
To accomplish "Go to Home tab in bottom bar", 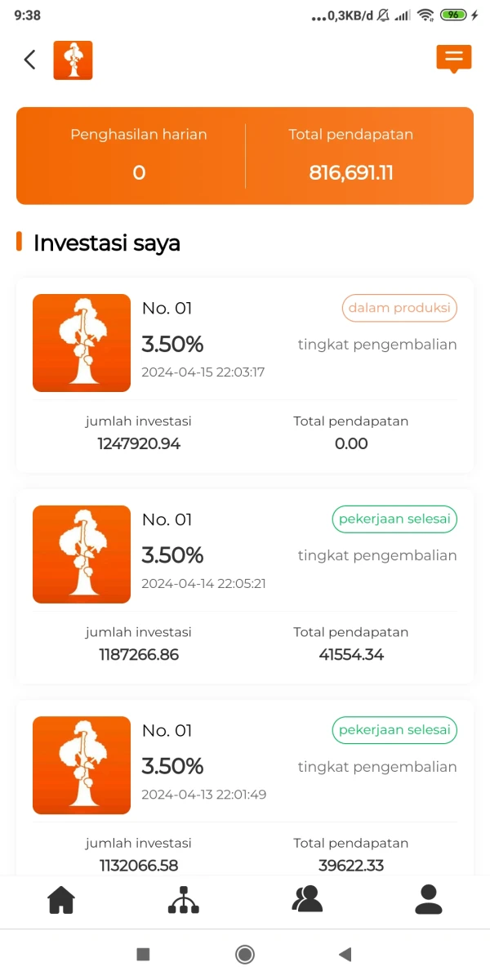I will pos(61,899).
